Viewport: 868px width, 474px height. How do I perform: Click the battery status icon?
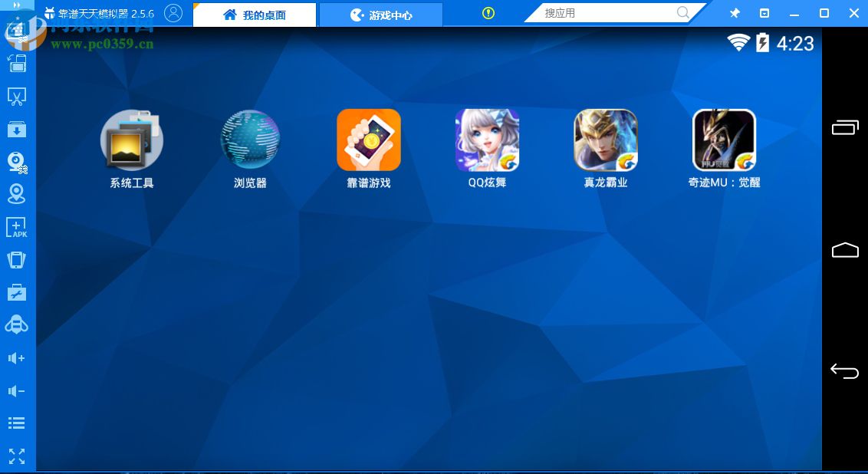(x=763, y=43)
